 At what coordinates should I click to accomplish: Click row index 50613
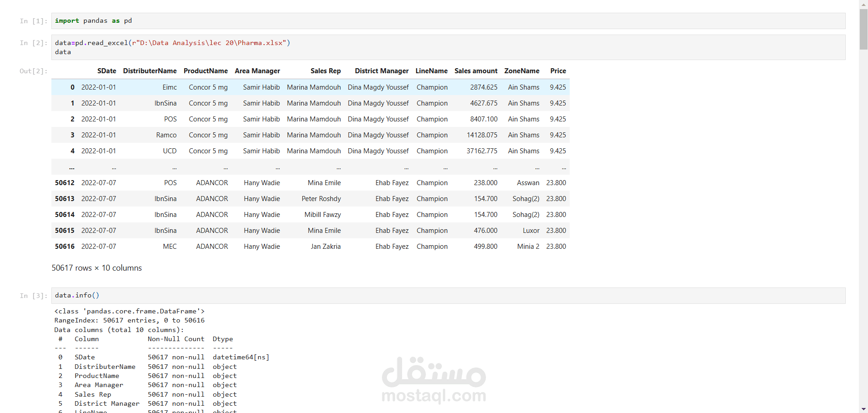[65, 199]
